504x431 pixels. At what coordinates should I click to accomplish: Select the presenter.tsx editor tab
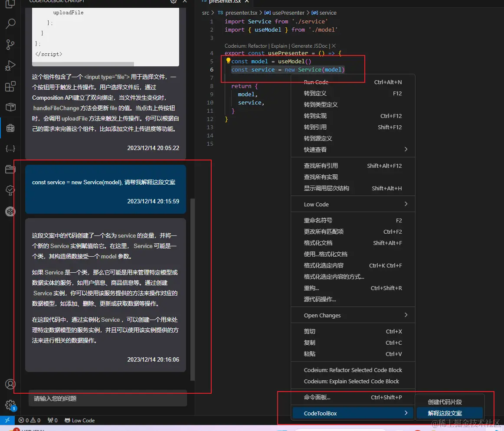[x=225, y=1]
